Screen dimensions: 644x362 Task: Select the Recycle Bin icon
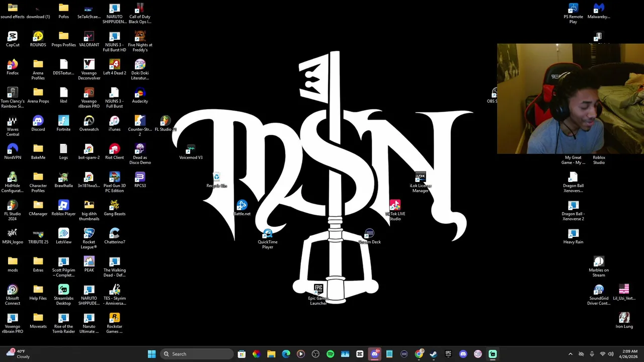[x=216, y=180]
